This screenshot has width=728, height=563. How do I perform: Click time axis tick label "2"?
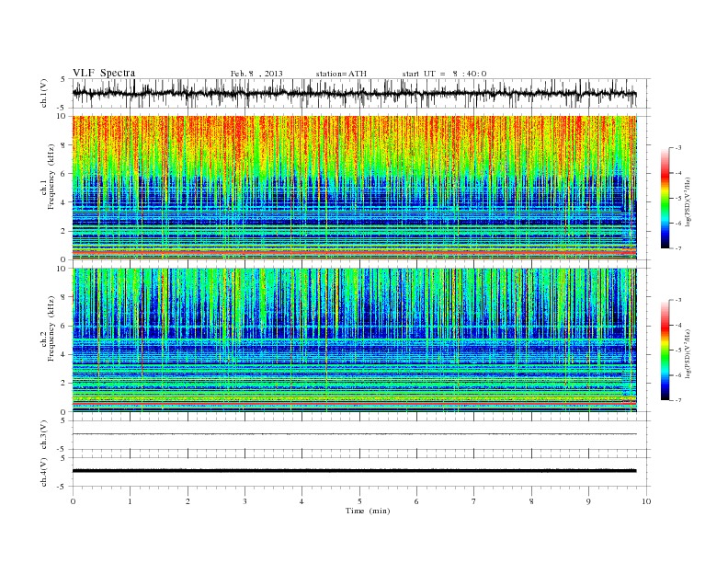[x=188, y=501]
